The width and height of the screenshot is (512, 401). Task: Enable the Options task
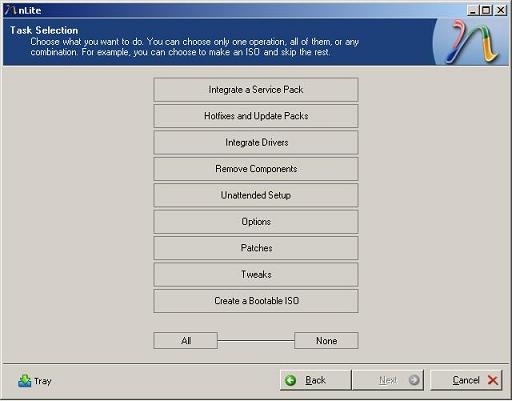(256, 222)
